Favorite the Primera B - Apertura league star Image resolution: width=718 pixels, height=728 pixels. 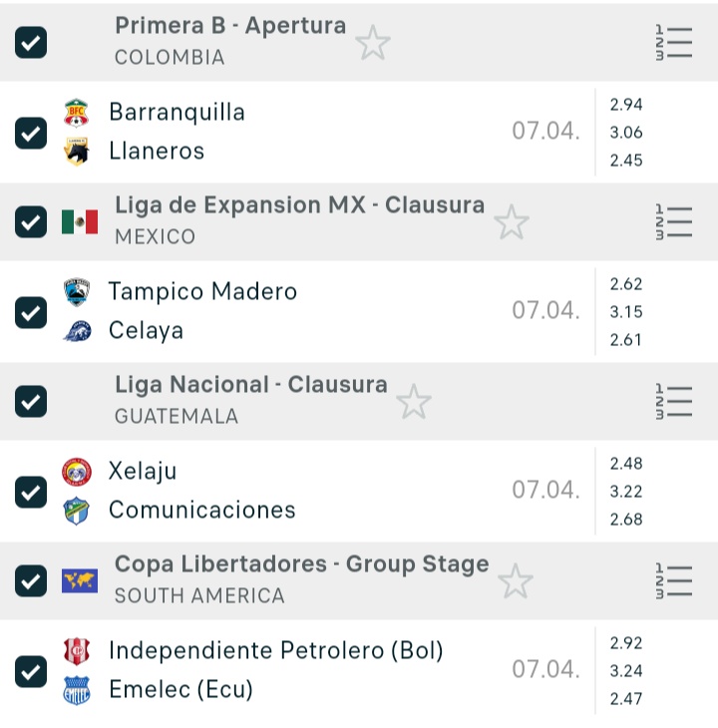[x=373, y=43]
